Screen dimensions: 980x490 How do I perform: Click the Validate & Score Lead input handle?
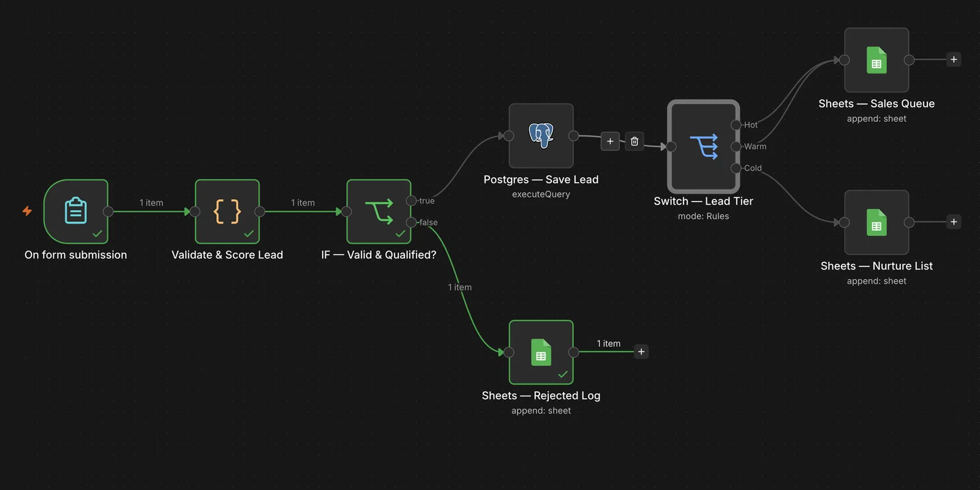point(195,211)
